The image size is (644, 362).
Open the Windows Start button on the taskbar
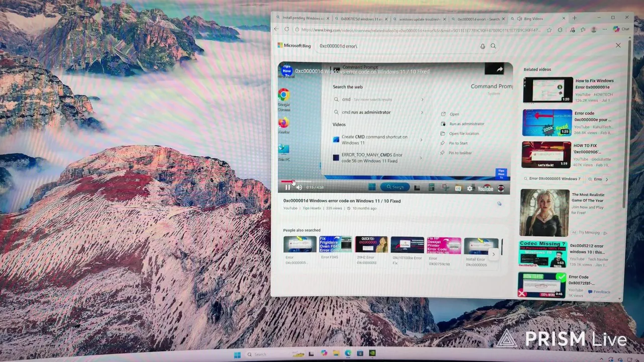237,354
